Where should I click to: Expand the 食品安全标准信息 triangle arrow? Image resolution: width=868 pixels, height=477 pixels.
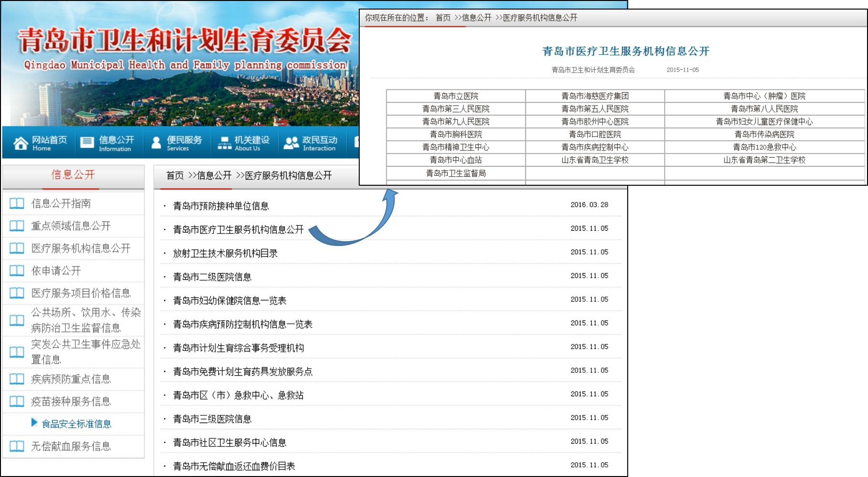point(34,423)
